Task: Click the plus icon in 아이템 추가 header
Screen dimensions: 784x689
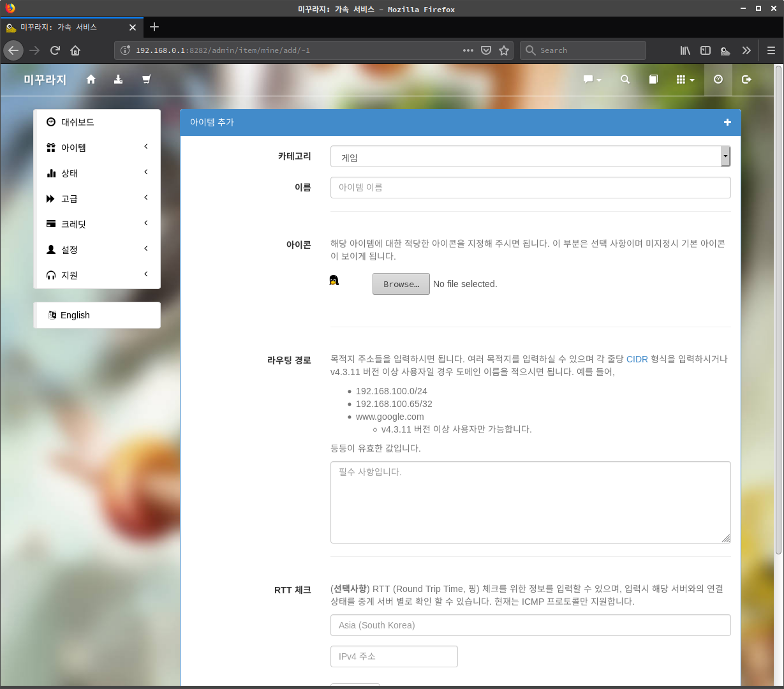Action: click(727, 122)
